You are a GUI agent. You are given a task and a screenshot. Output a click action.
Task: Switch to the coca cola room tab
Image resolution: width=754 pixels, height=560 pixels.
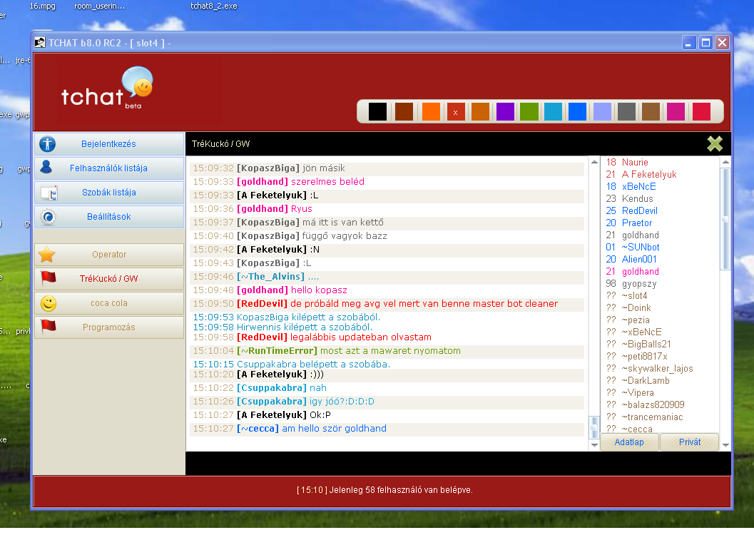pos(109,303)
